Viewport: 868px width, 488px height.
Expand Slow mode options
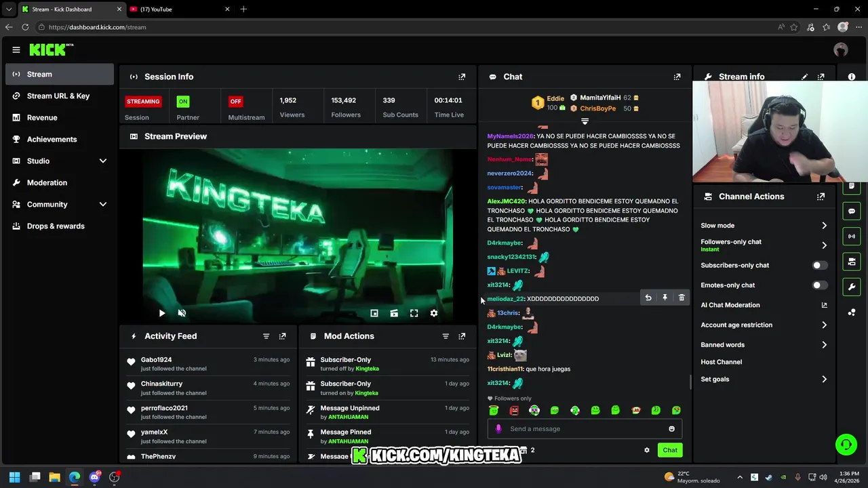pyautogui.click(x=824, y=226)
